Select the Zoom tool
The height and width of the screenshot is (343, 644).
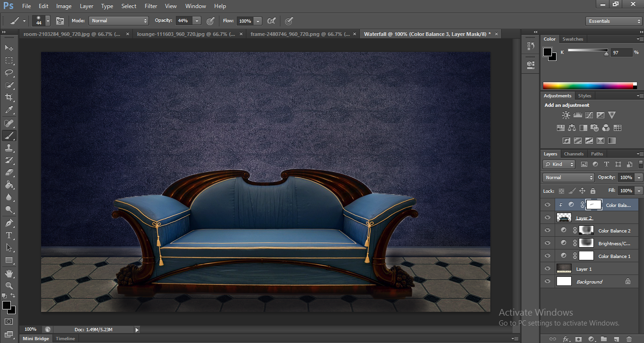(9, 285)
